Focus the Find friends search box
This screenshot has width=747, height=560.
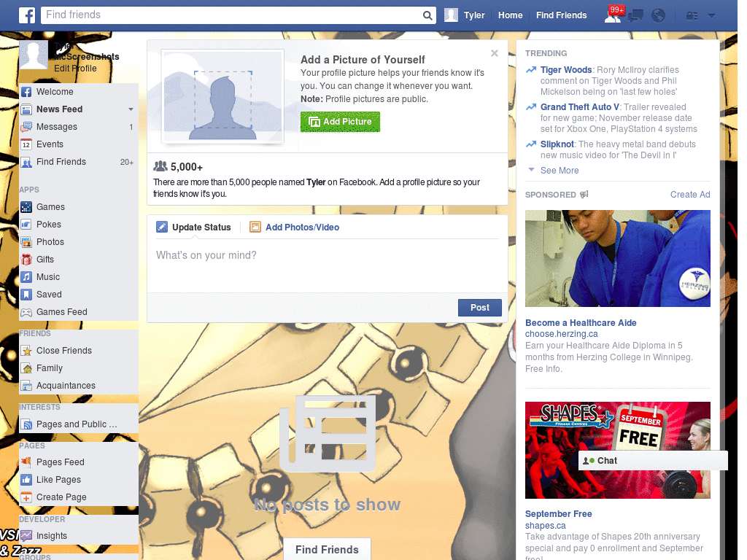tap(231, 15)
